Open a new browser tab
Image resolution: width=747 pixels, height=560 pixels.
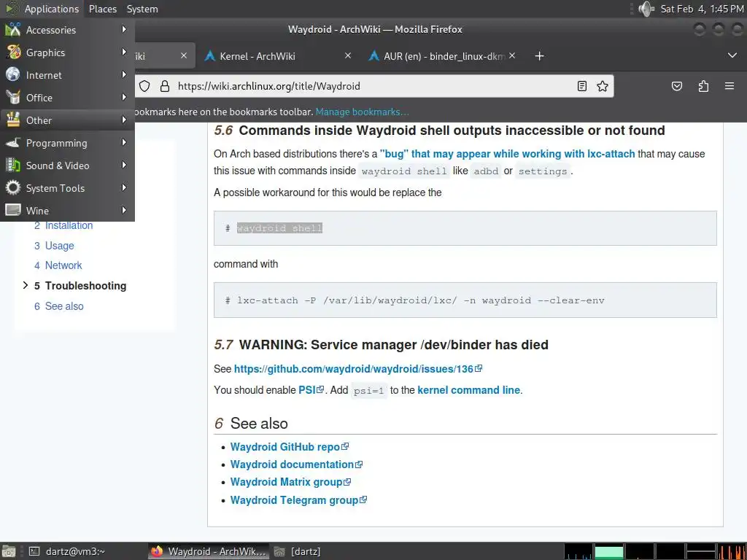(539, 56)
